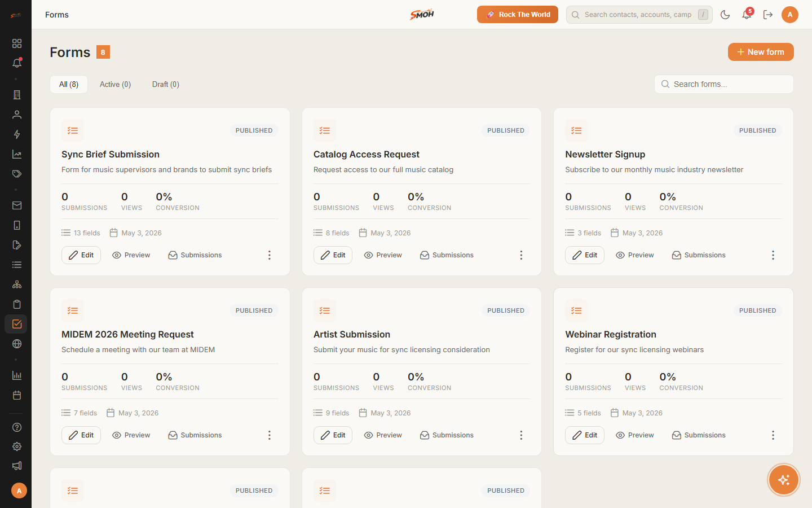
Task: Open the settings gear in the sidebar
Action: click(x=17, y=446)
